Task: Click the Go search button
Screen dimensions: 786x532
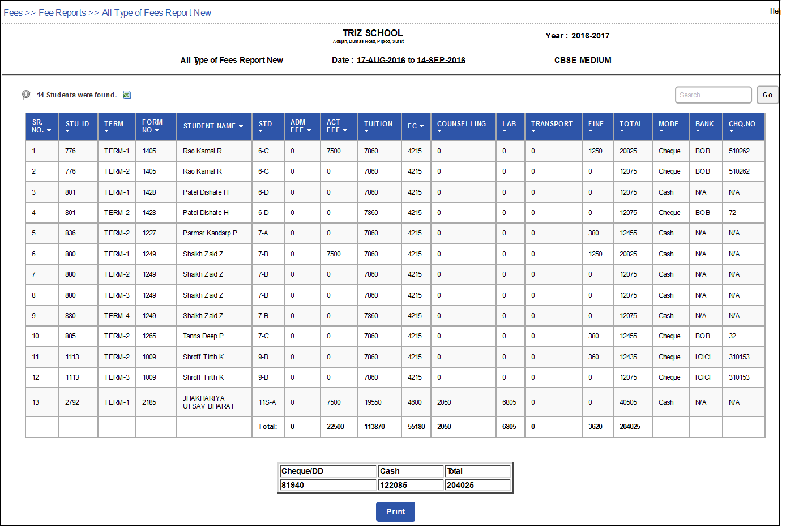Action: click(x=767, y=95)
